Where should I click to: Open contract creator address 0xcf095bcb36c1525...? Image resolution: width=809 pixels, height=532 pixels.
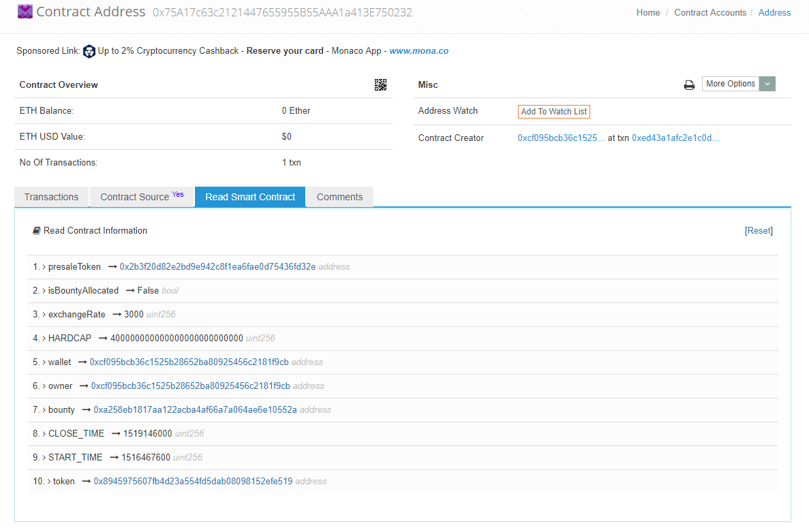[562, 138]
